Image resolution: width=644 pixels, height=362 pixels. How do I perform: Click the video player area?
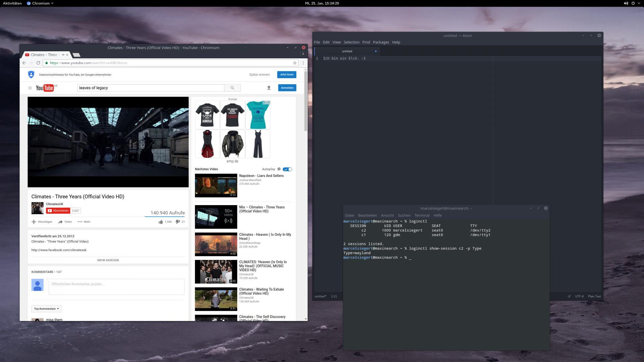[108, 142]
